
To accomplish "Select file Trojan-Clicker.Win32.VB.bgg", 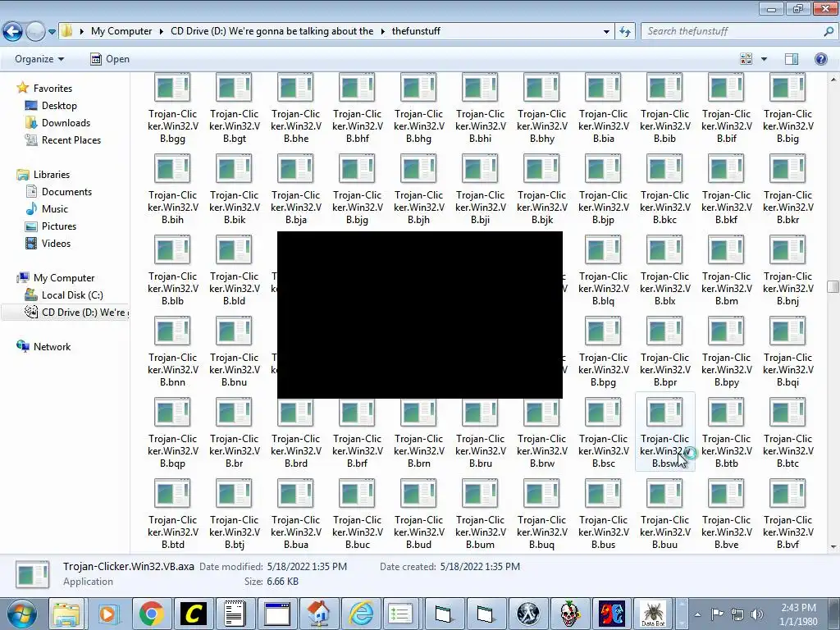I will pos(172,109).
